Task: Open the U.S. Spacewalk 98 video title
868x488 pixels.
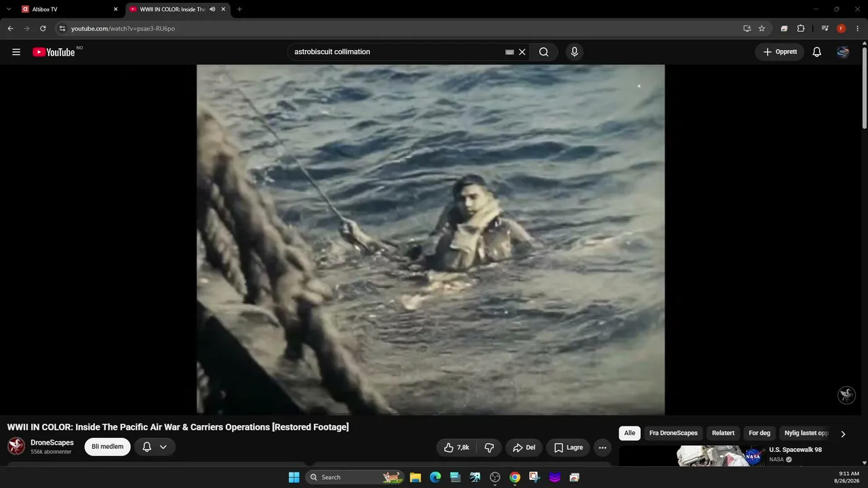Action: (x=795, y=450)
